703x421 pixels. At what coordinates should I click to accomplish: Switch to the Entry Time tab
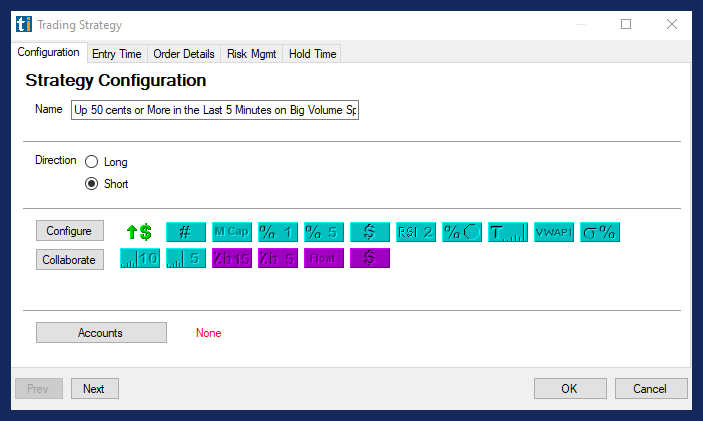116,54
